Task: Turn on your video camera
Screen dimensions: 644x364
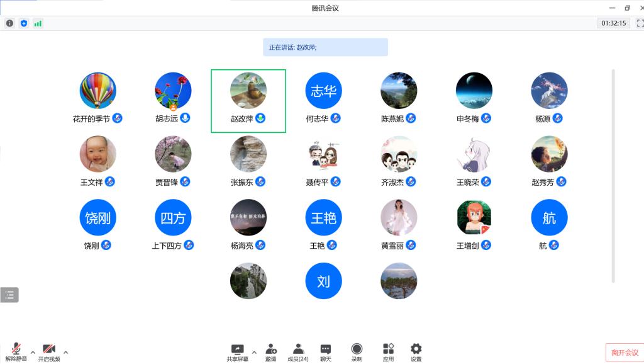Action: [49, 353]
